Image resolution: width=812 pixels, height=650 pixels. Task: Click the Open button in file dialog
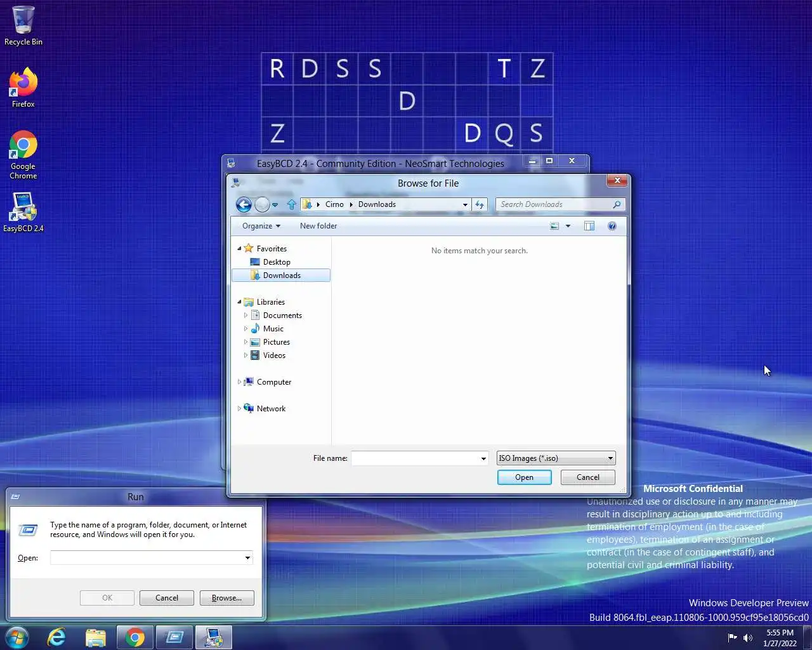525,477
